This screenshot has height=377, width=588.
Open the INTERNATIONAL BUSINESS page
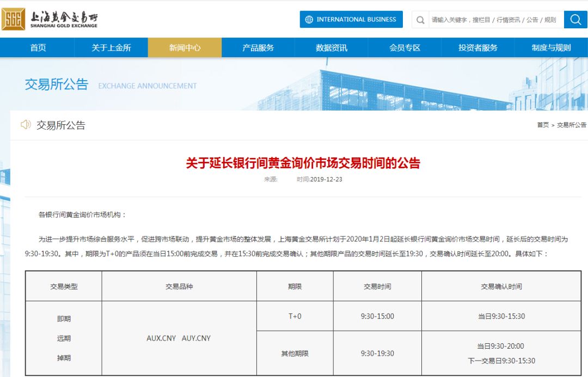(351, 20)
